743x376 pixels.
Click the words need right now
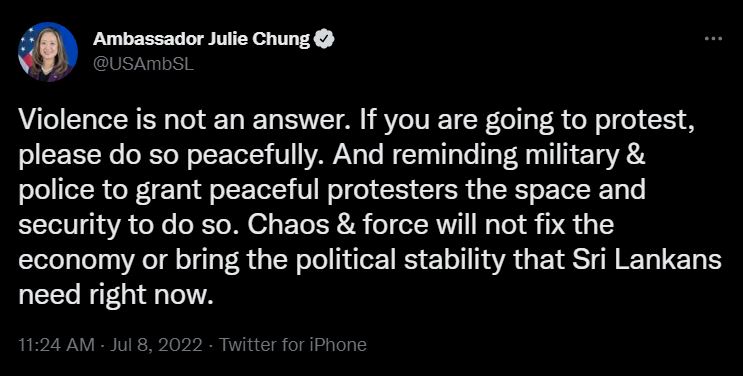(x=114, y=296)
